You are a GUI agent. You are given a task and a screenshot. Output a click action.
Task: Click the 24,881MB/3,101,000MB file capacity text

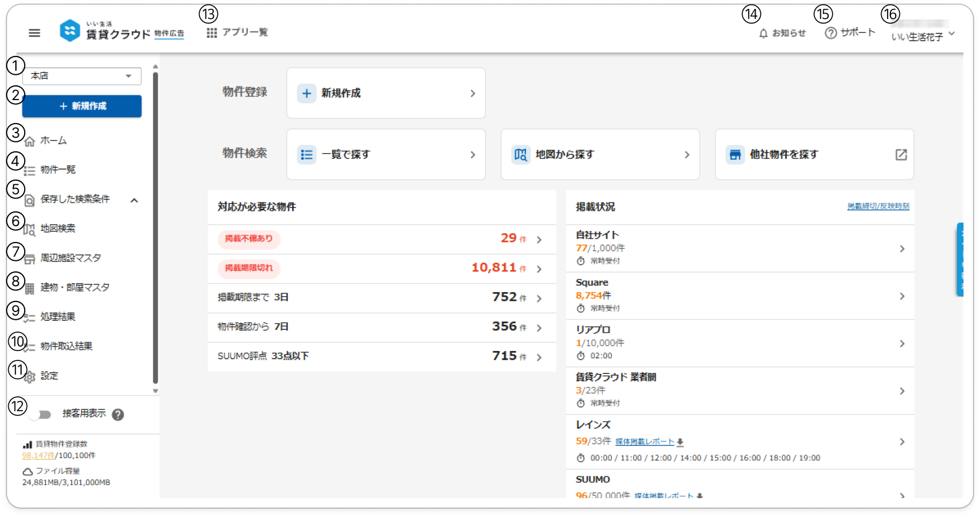[x=66, y=482]
